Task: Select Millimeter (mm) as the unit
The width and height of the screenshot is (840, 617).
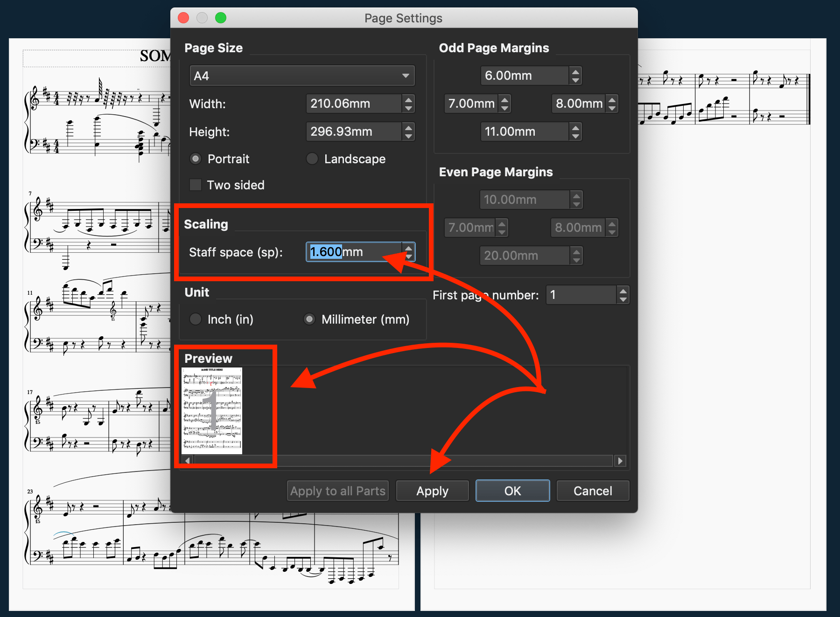Action: (309, 319)
